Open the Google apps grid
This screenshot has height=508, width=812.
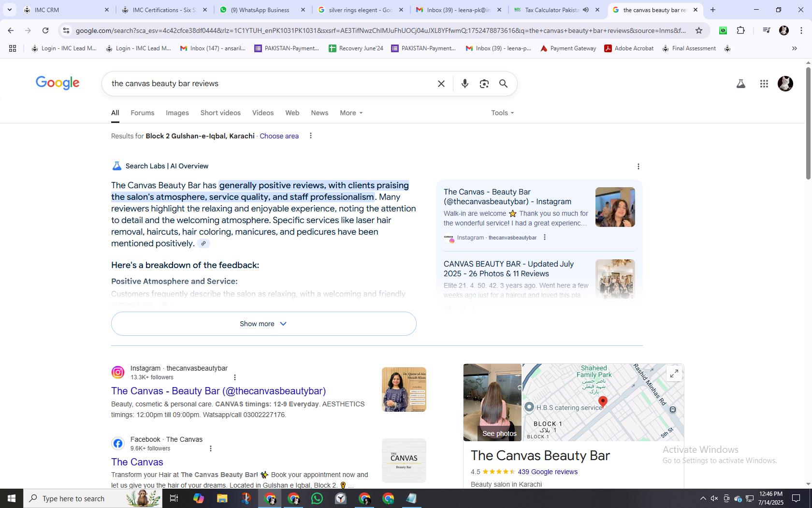click(x=764, y=84)
